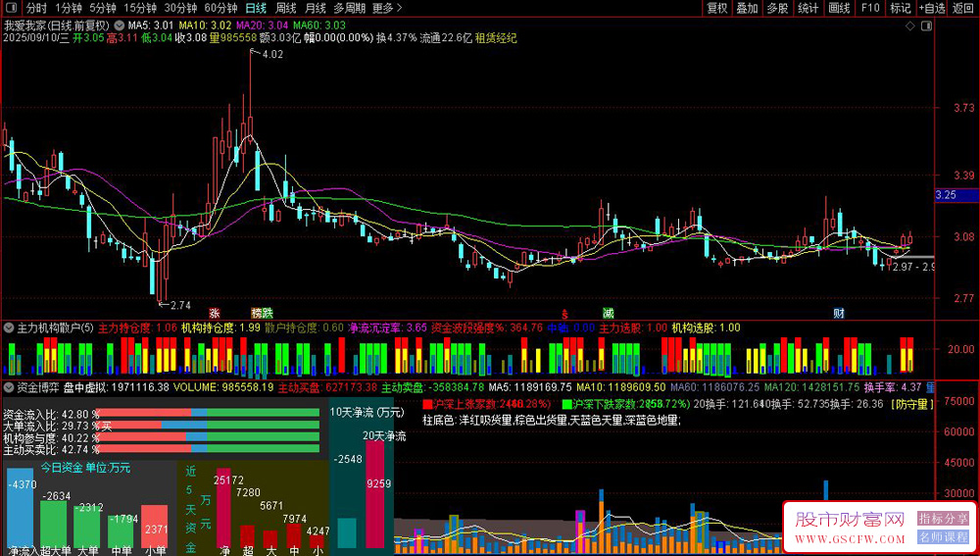Click the 标记 mark button
Screen dimensions: 980x556
tap(901, 8)
